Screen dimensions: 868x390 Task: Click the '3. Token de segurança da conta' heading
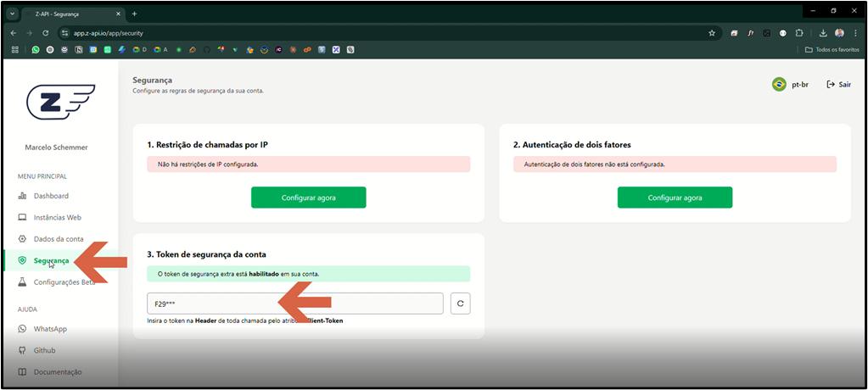(206, 254)
